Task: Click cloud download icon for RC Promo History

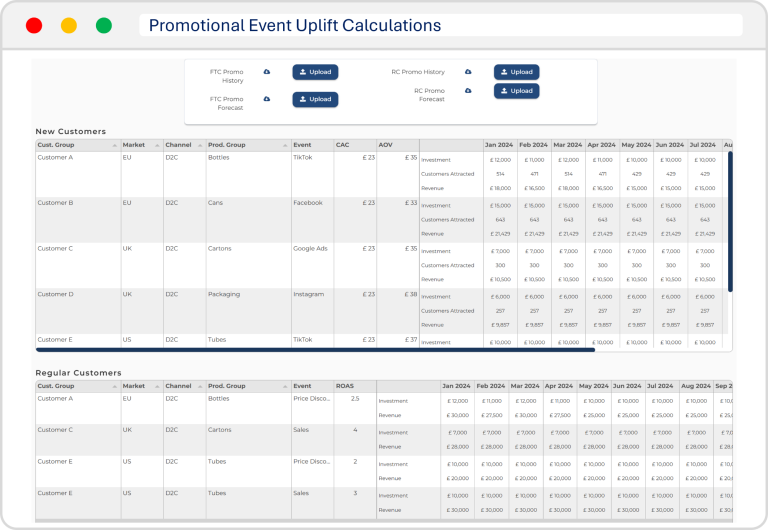Action: pyautogui.click(x=468, y=72)
